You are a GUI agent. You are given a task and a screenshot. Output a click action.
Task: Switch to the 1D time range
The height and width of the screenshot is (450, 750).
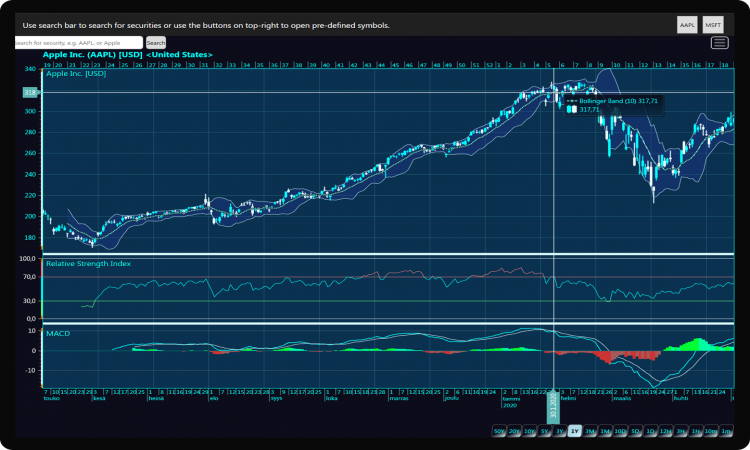click(651, 431)
